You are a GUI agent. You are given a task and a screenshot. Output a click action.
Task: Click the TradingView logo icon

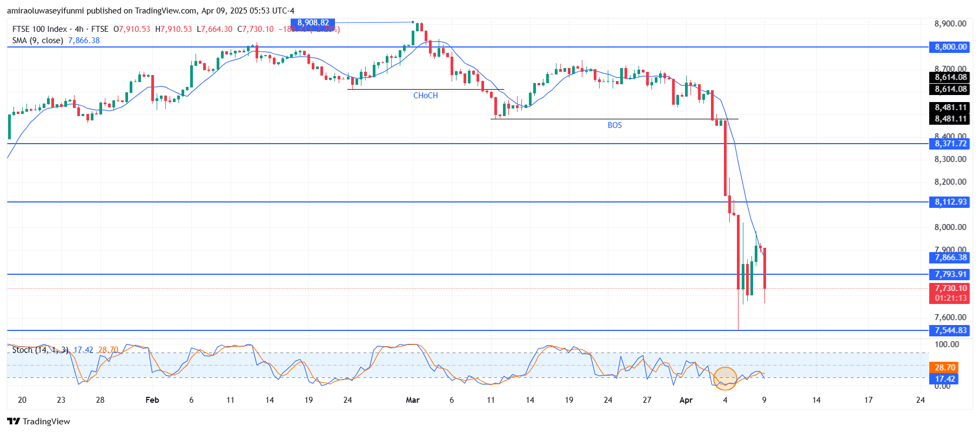coord(14,422)
